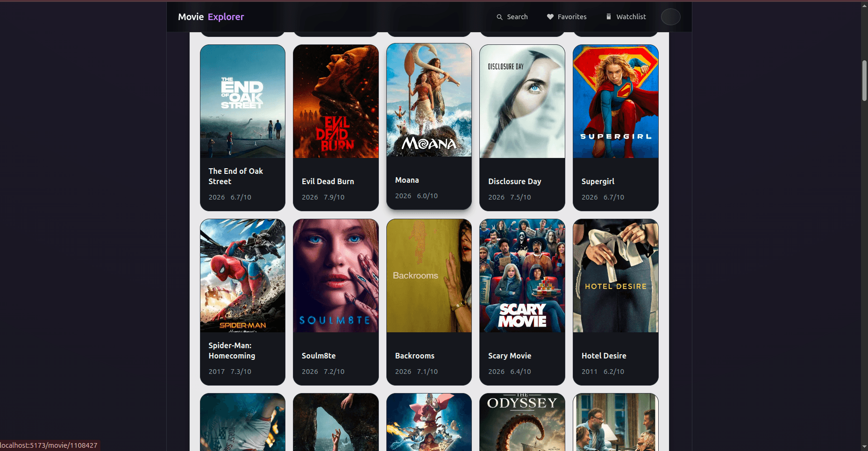Click the 'Spider-Man: Homecoming' title text

click(x=232, y=351)
